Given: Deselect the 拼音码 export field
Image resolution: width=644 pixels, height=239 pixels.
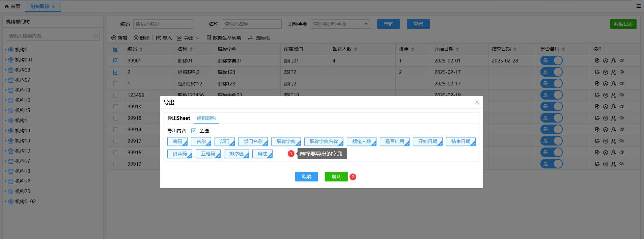Looking at the screenshot, I should [x=180, y=154].
